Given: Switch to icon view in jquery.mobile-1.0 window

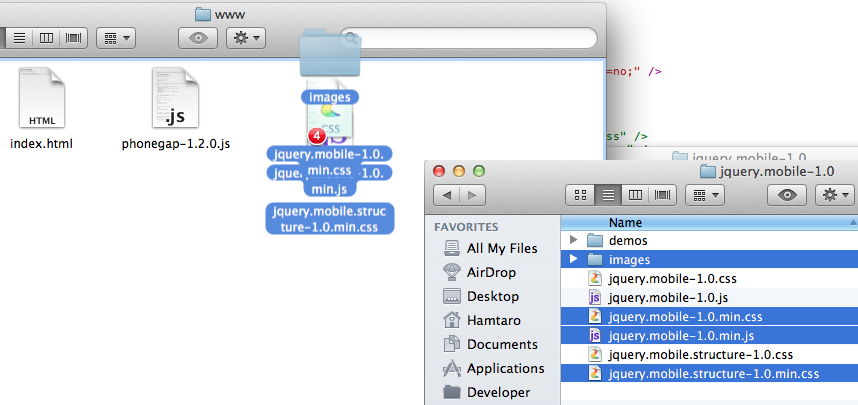Looking at the screenshot, I should click(x=580, y=195).
